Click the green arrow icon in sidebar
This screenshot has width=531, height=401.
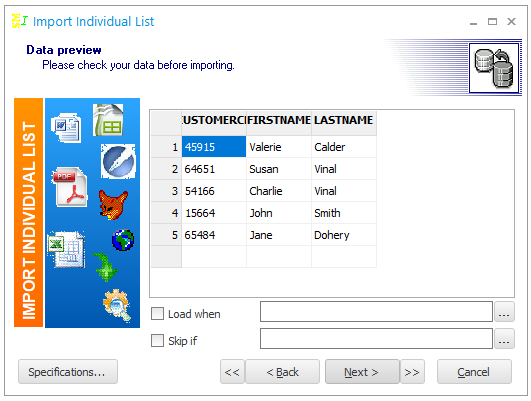click(105, 267)
